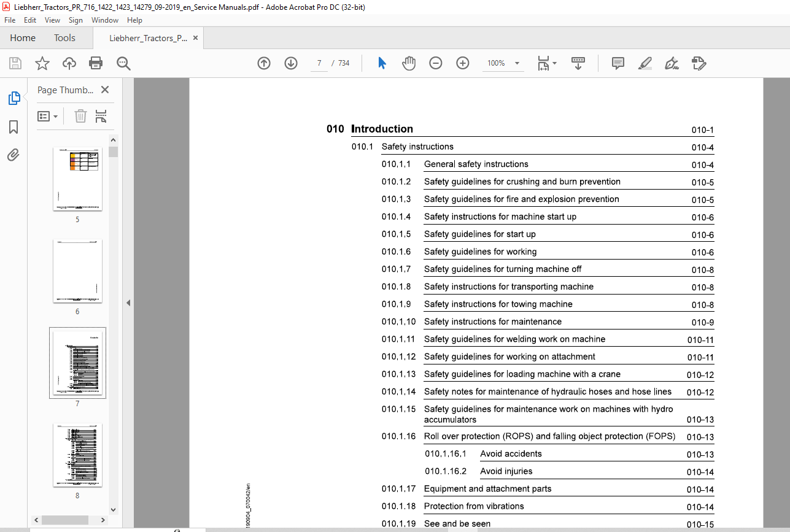
Task: Click thumbnail panel scroll up arrow
Action: click(x=113, y=141)
